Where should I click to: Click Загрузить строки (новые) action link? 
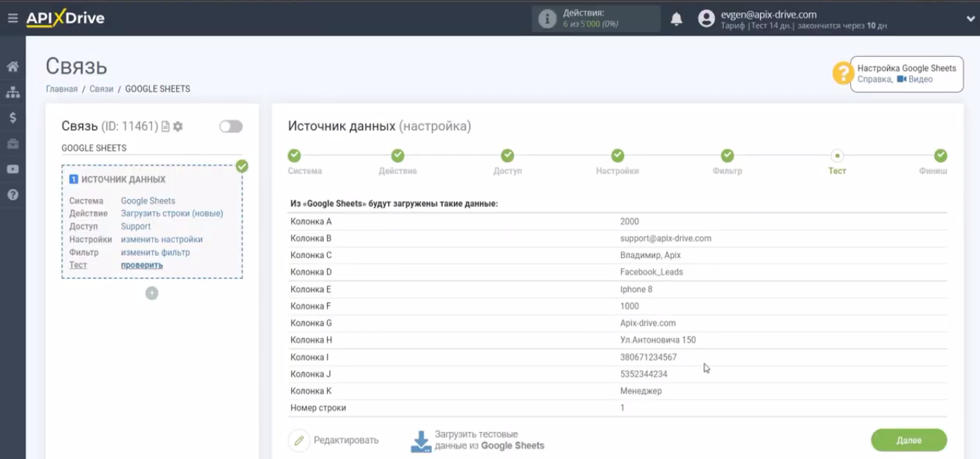[x=172, y=213]
